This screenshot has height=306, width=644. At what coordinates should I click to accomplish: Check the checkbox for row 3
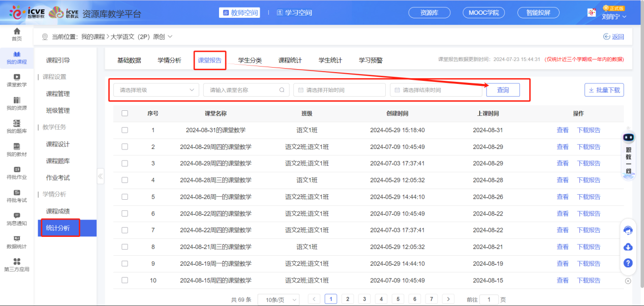tap(125, 163)
